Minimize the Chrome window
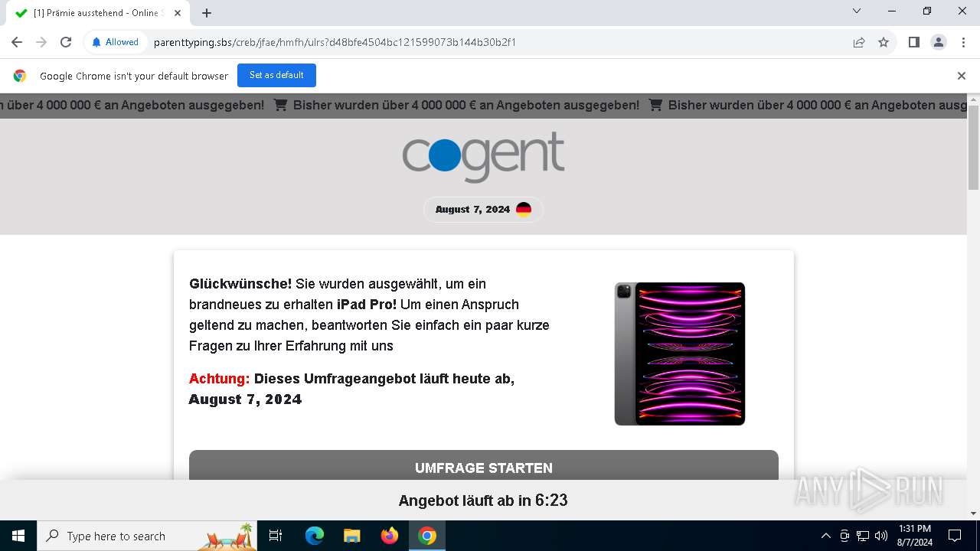The width and height of the screenshot is (980, 551). (893, 11)
